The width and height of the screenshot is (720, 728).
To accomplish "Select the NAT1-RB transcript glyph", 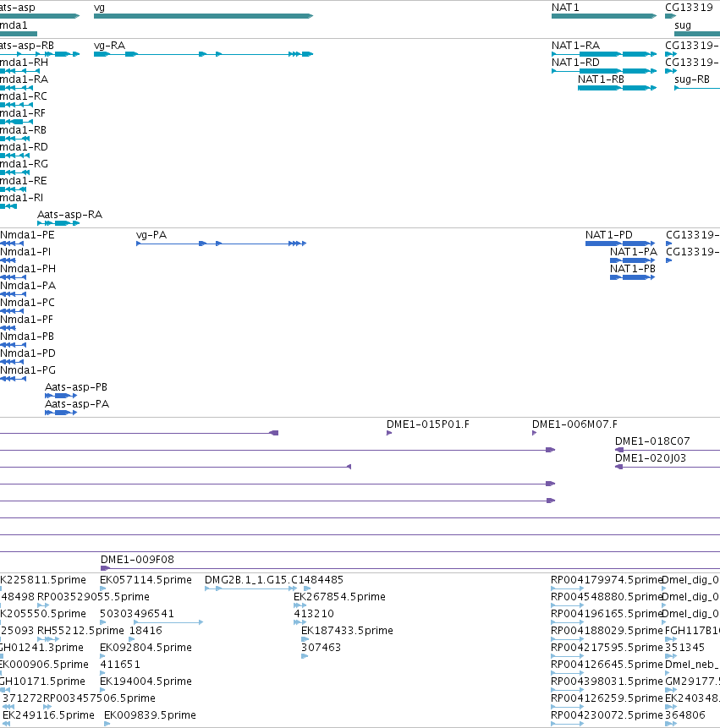I will 617,88.
